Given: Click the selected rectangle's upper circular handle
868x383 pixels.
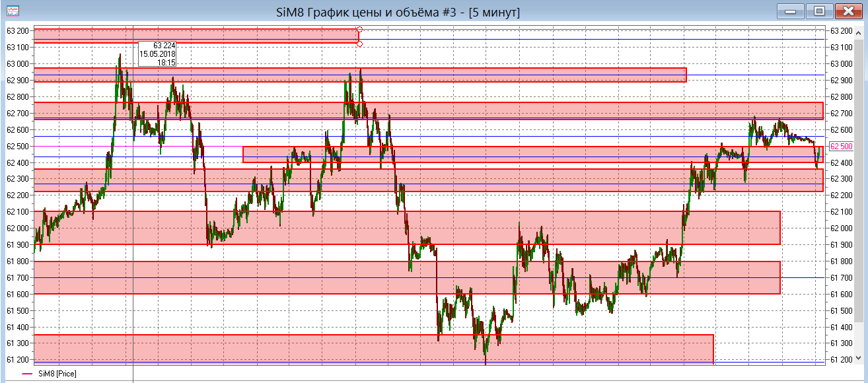Looking at the screenshot, I should coord(359,29).
